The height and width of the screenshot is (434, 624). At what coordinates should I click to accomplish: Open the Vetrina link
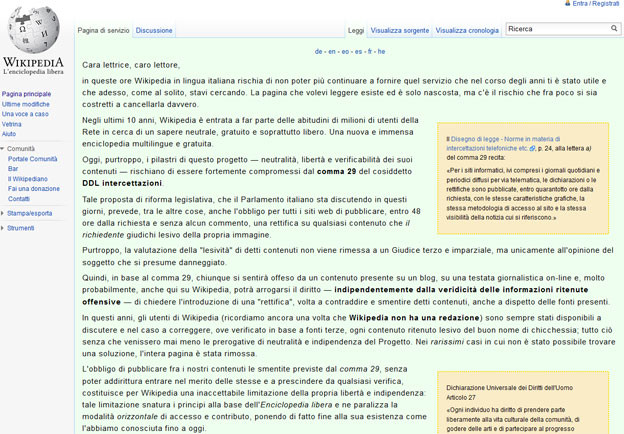[12, 124]
